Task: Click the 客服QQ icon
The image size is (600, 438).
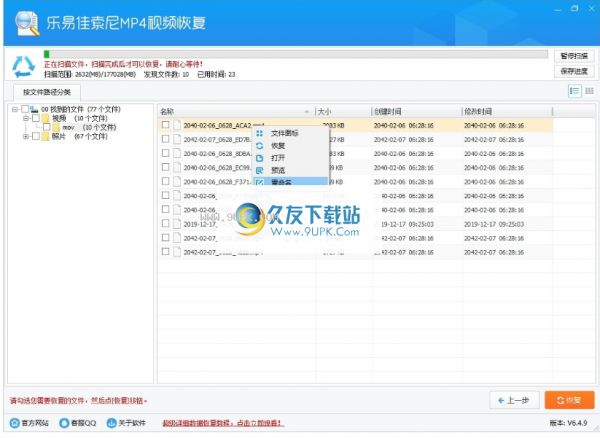Action: (64, 423)
